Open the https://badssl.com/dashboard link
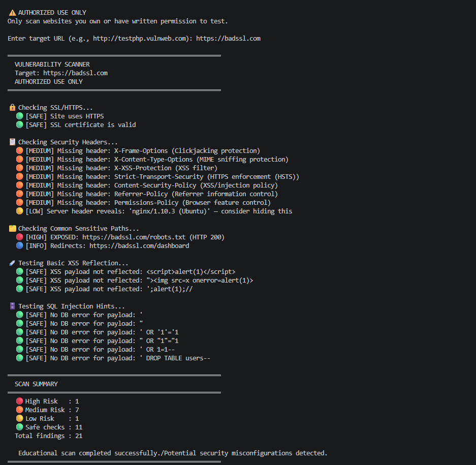Viewport: 476px width, 465px height. click(x=139, y=245)
